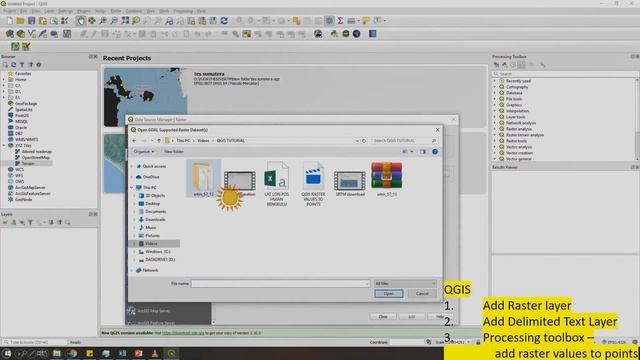The width and height of the screenshot is (640, 360).
Task: Open the Organize dropdown
Action: (144, 152)
